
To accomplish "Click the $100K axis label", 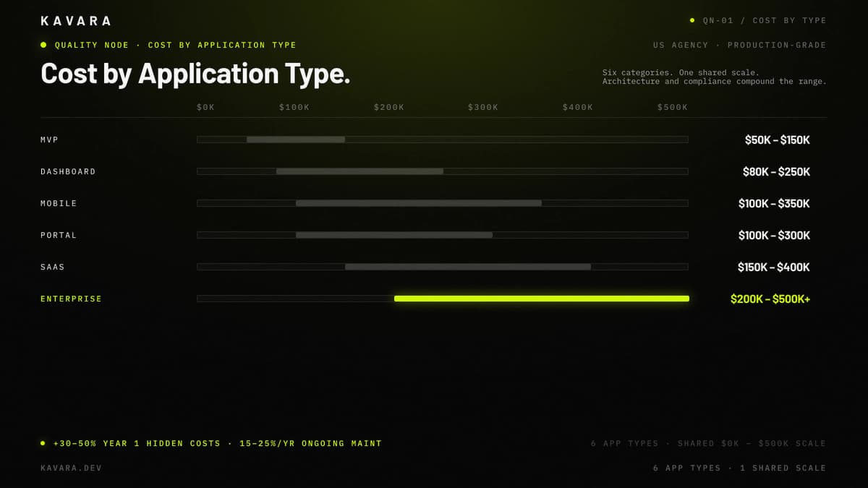I will tap(294, 107).
